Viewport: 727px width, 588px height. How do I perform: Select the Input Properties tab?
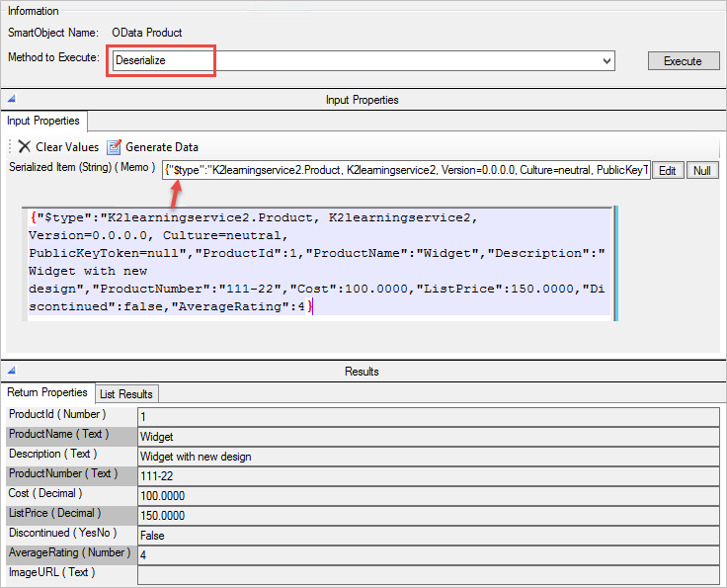pos(43,121)
